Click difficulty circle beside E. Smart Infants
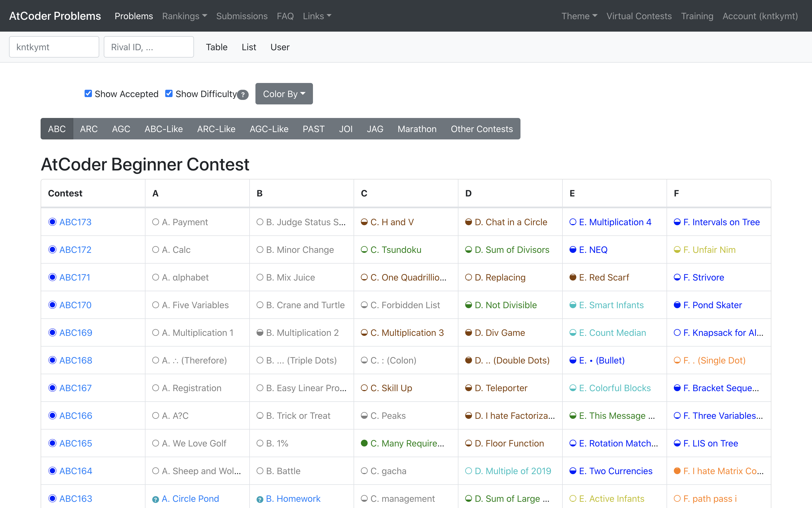812x508 pixels. coord(573,305)
